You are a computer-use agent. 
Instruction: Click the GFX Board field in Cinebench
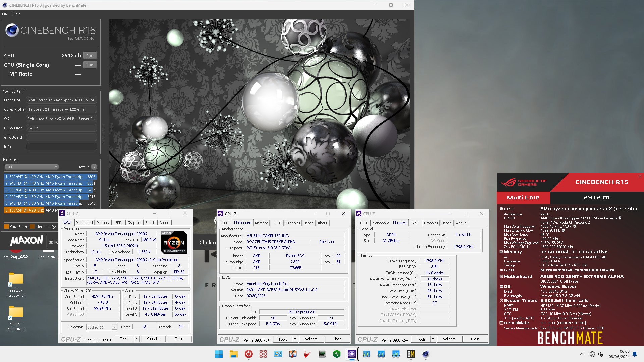(x=62, y=137)
